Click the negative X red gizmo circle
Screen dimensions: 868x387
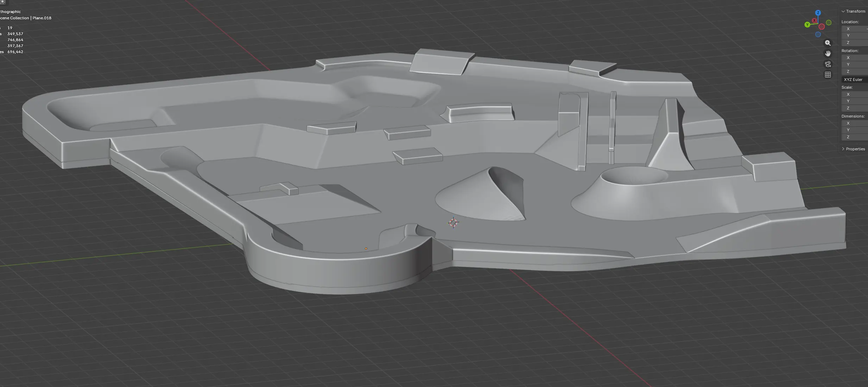822,27
